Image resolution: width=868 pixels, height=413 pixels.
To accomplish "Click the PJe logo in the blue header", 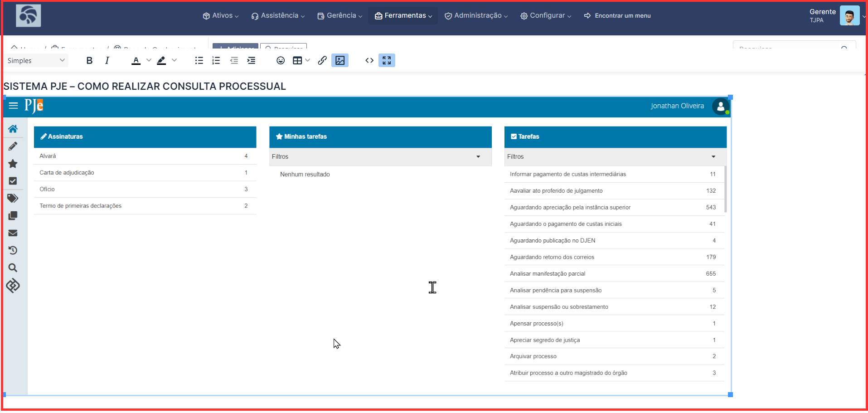I will [x=34, y=106].
